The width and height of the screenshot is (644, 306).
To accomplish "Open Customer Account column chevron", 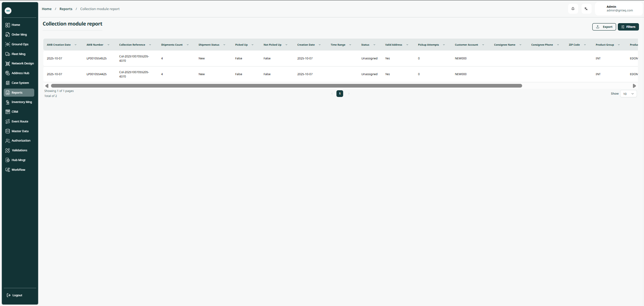I will coord(483,45).
